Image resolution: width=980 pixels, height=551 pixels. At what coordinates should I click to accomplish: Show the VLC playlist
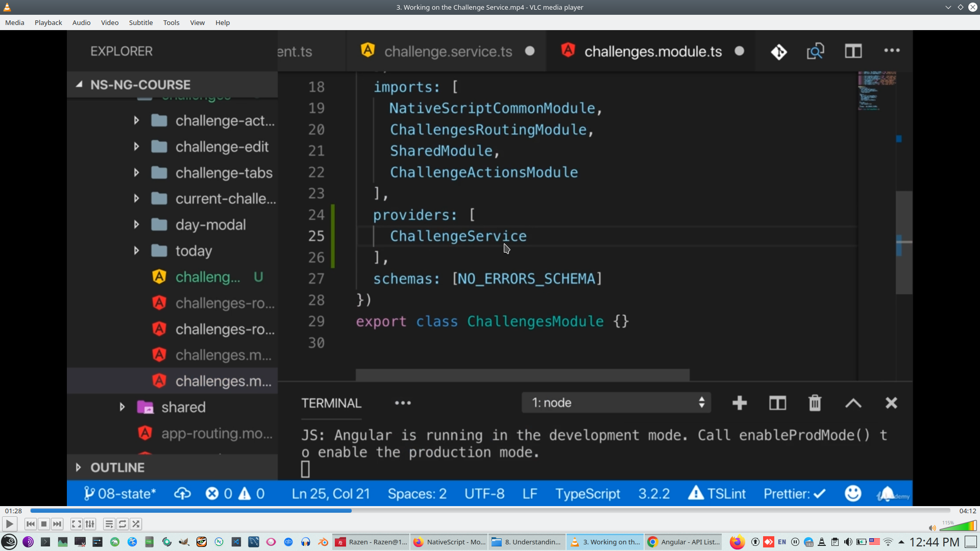(109, 524)
